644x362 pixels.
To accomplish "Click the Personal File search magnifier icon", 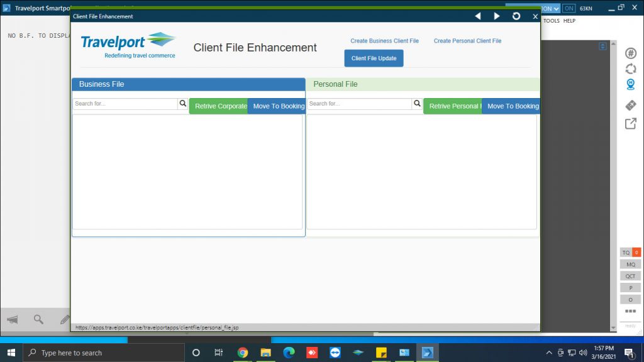I will 417,104.
